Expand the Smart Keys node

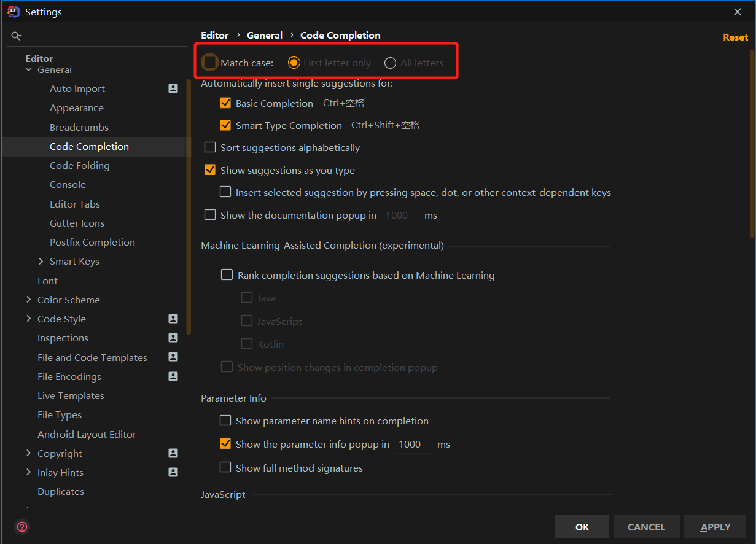[x=41, y=262]
